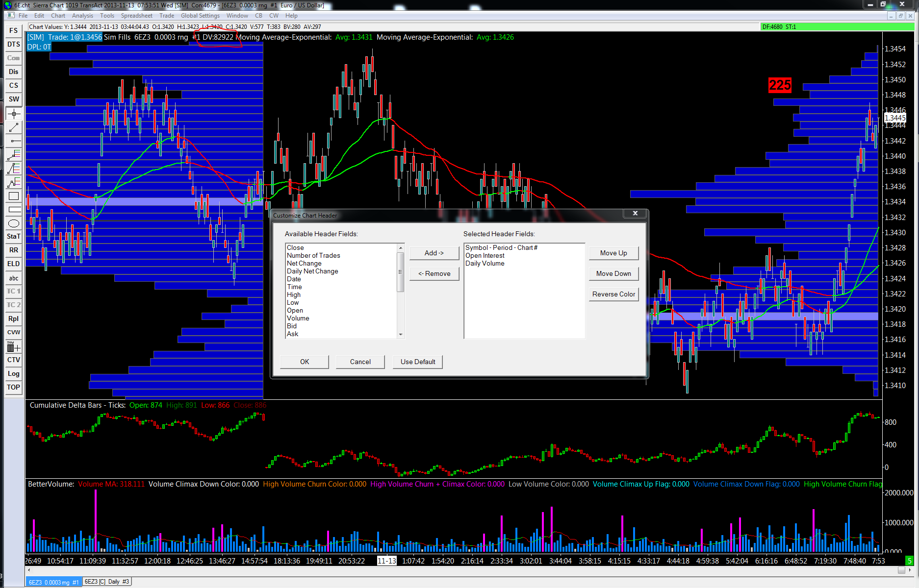This screenshot has height=588, width=919.
Task: Open the File menu
Action: click(23, 16)
